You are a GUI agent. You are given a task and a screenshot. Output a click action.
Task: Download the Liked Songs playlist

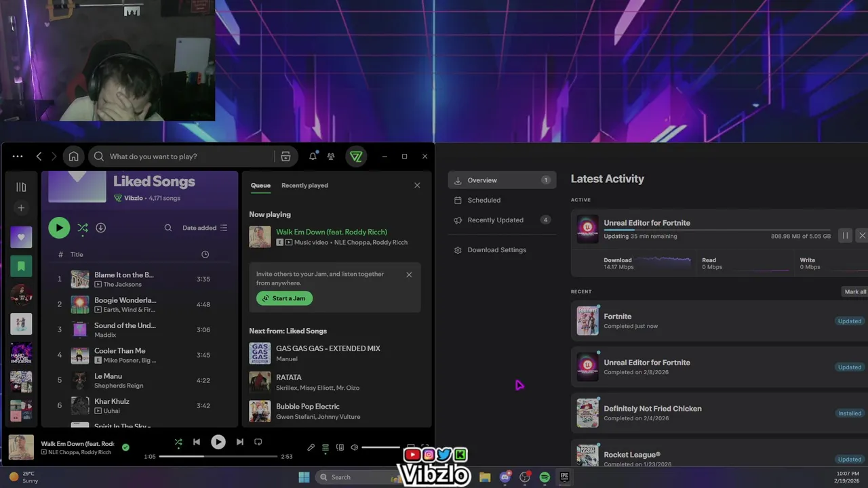click(x=100, y=228)
